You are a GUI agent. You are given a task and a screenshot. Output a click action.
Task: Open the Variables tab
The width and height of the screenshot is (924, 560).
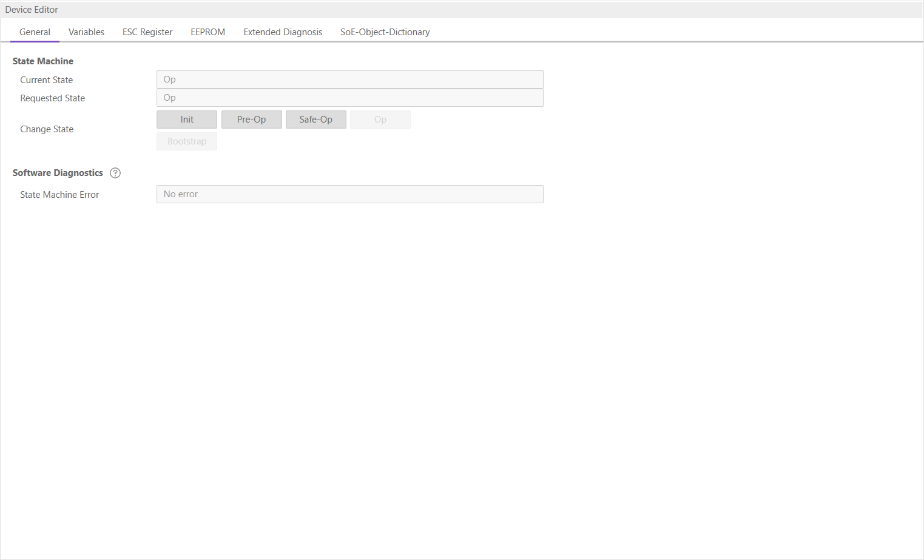pyautogui.click(x=86, y=32)
